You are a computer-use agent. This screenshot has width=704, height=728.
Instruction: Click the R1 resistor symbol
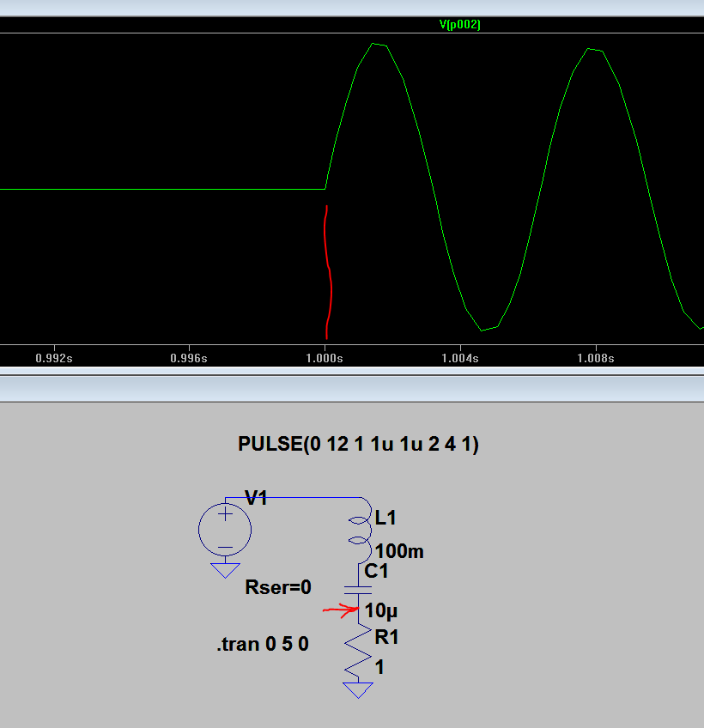pyautogui.click(x=359, y=653)
